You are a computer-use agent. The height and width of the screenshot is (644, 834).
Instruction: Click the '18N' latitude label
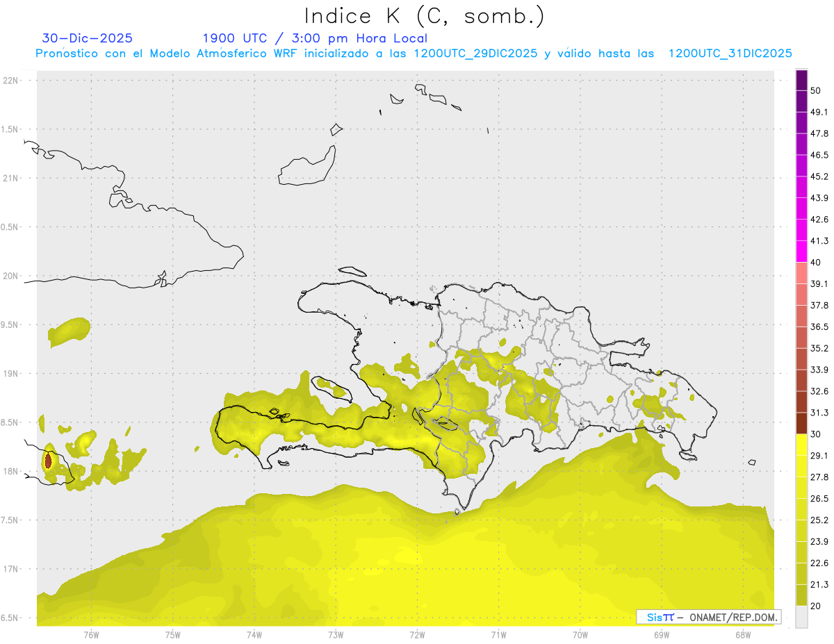tap(11, 471)
